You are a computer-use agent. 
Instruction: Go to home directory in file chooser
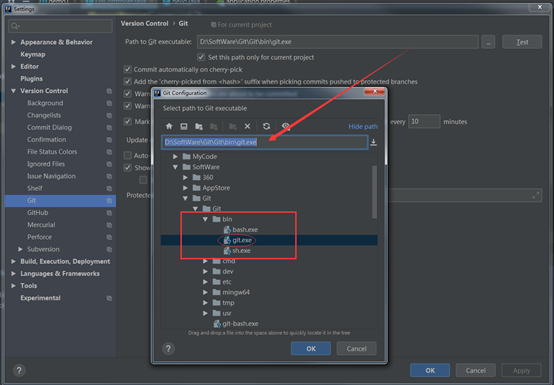[x=169, y=126]
